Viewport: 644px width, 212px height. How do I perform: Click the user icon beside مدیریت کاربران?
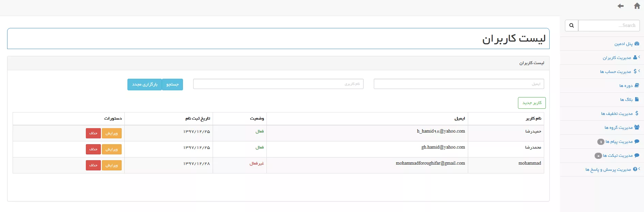(635, 58)
